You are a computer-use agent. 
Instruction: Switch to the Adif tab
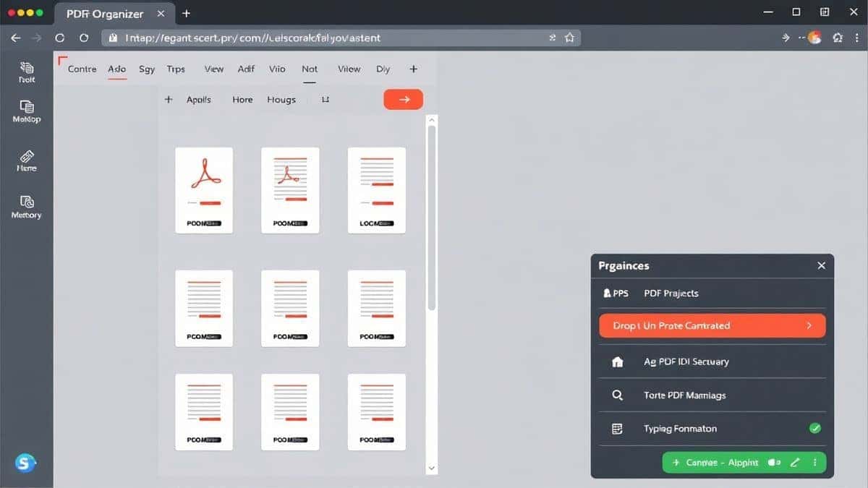246,69
